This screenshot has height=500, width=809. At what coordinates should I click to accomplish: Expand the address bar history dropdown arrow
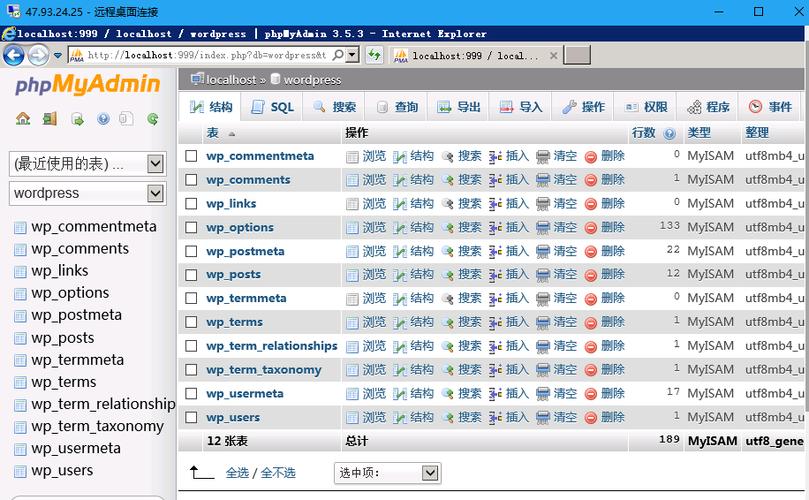[x=352, y=55]
